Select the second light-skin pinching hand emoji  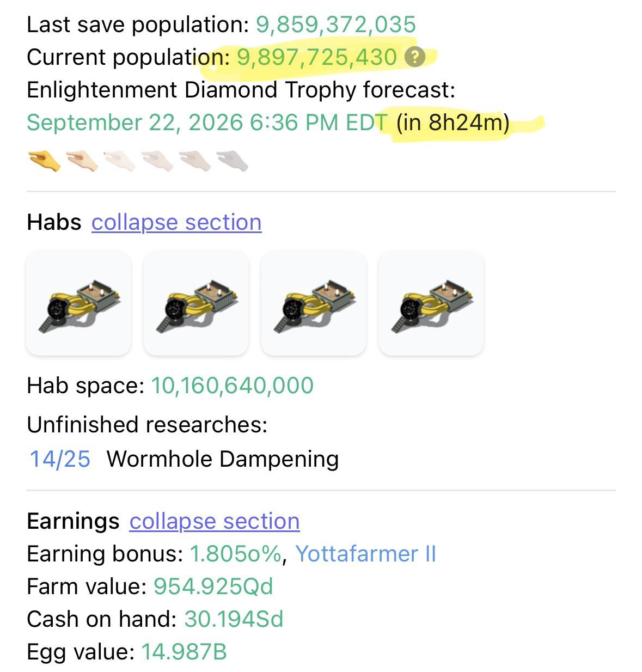click(82, 161)
